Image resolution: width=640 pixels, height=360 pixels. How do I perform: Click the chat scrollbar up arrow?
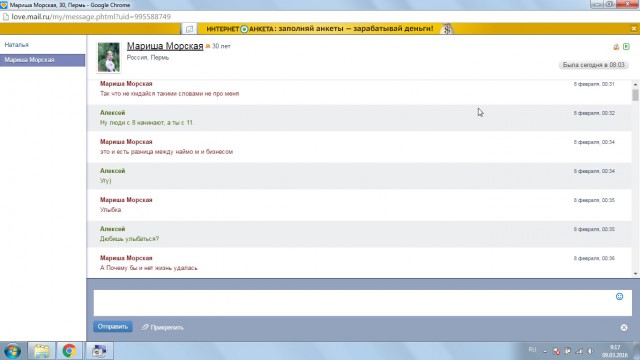point(635,84)
